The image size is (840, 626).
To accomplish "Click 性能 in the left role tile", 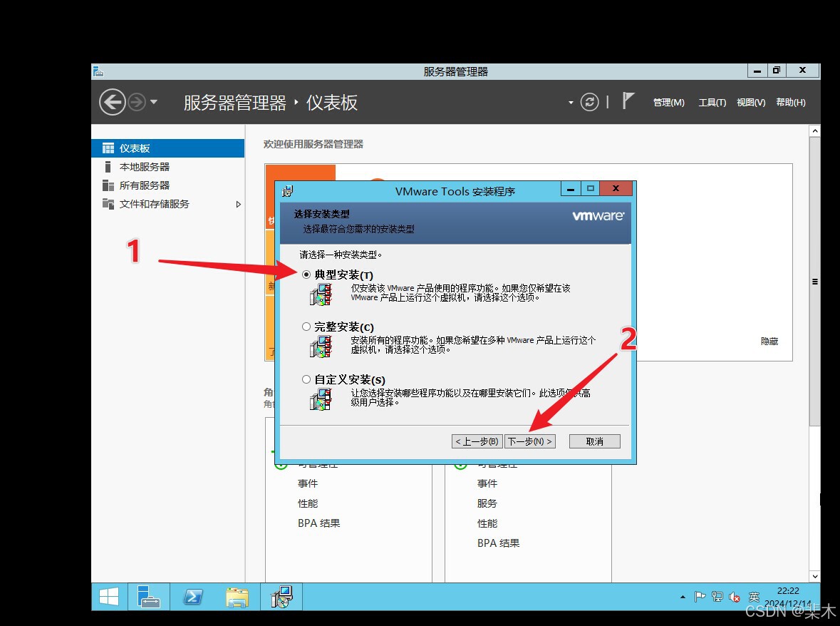I will (308, 503).
